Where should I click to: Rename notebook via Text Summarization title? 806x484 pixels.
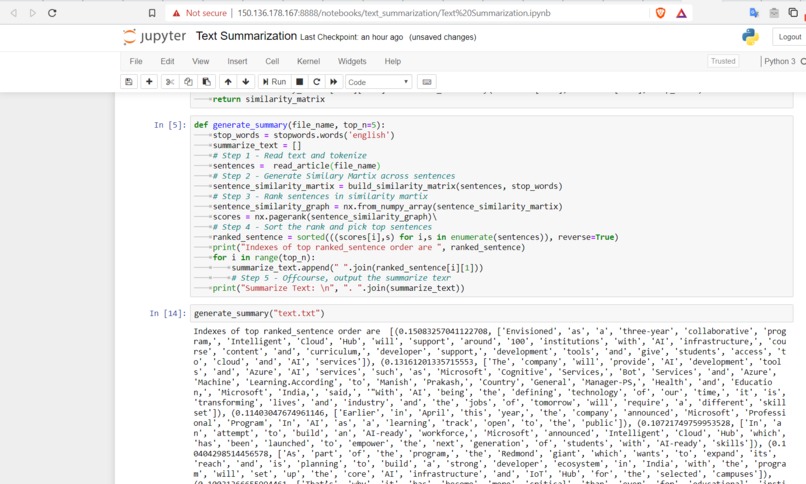[246, 36]
